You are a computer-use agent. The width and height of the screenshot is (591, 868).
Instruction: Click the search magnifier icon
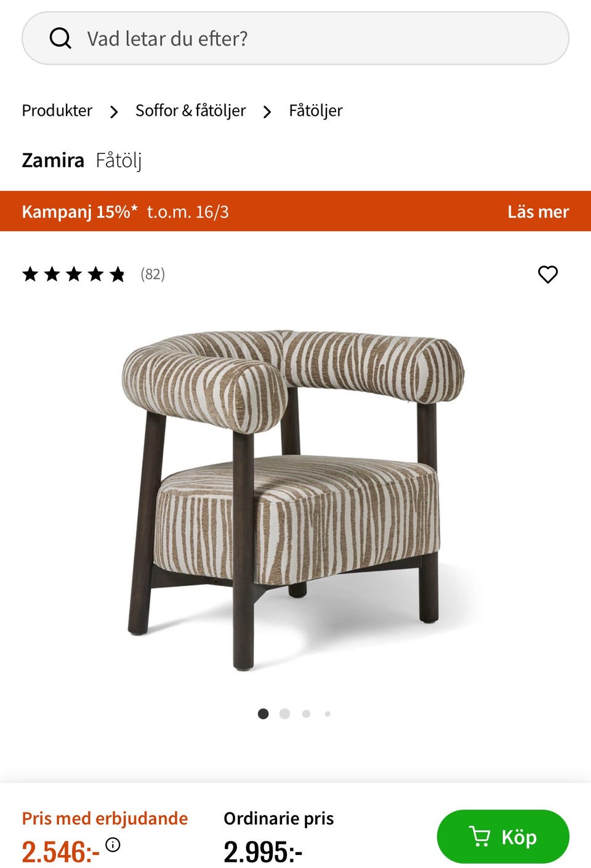pyautogui.click(x=60, y=38)
